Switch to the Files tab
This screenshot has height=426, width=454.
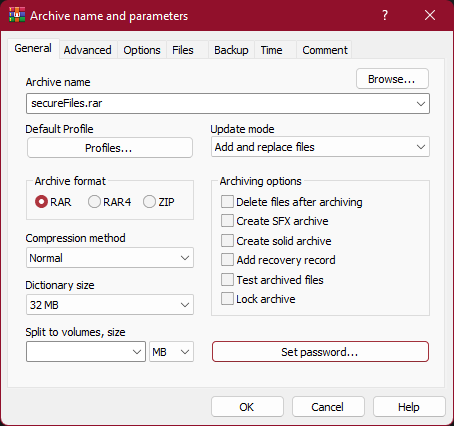tap(187, 50)
